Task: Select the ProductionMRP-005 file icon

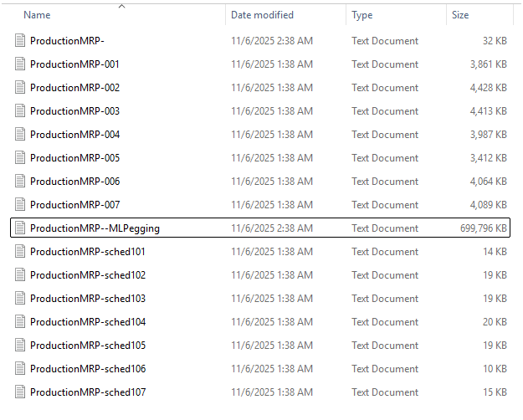Action: pos(21,158)
